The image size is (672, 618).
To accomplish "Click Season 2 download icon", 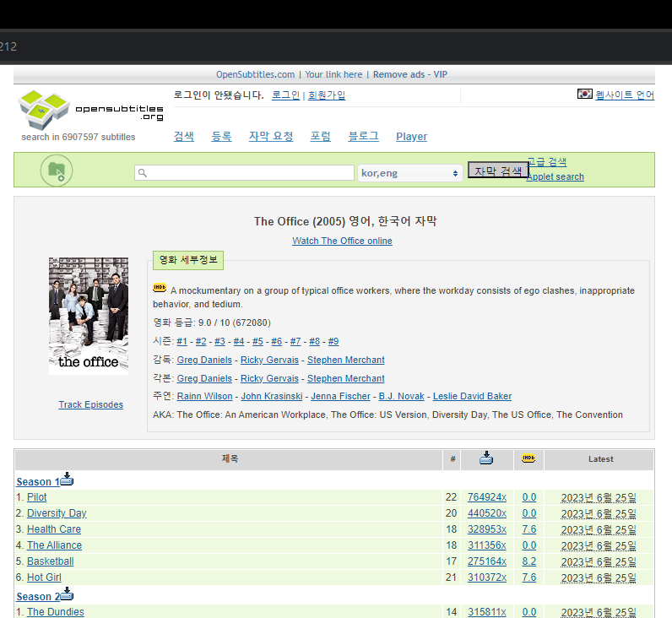I will pos(67,594).
